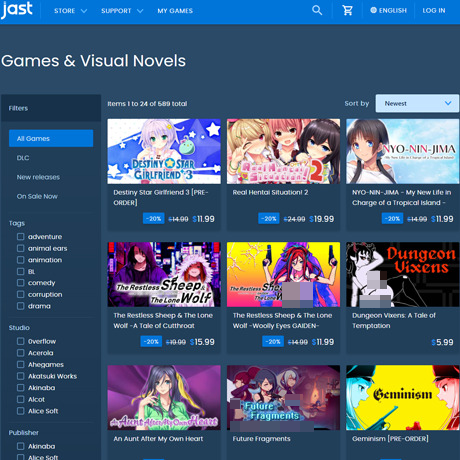Click Real Hentai Situation! 2 title
Image resolution: width=460 pixels, height=460 pixels.
[x=270, y=192]
